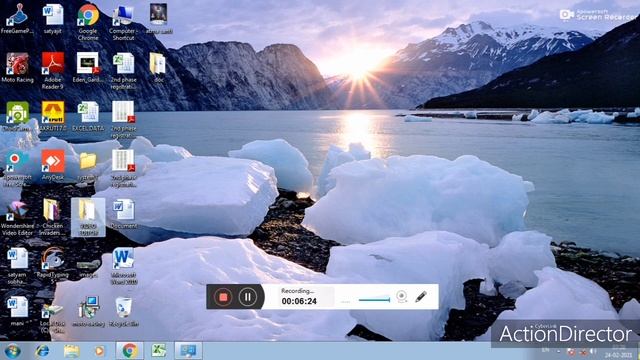The image size is (640, 360).
Task: Pause the recording
Action: 248,297
